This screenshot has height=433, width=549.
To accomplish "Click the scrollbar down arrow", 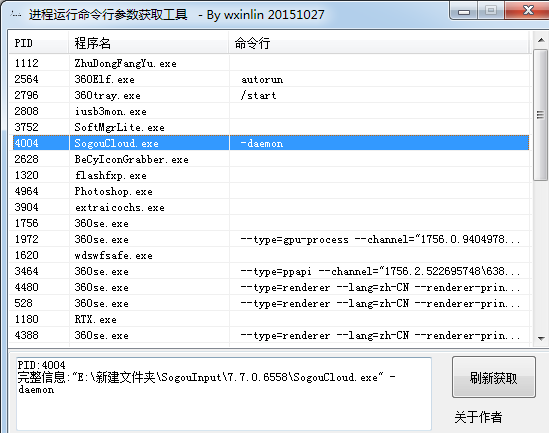I will [x=541, y=338].
